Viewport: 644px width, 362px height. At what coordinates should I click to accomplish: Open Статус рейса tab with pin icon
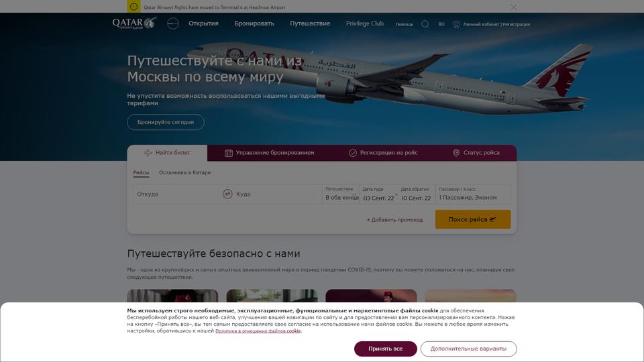point(476,153)
